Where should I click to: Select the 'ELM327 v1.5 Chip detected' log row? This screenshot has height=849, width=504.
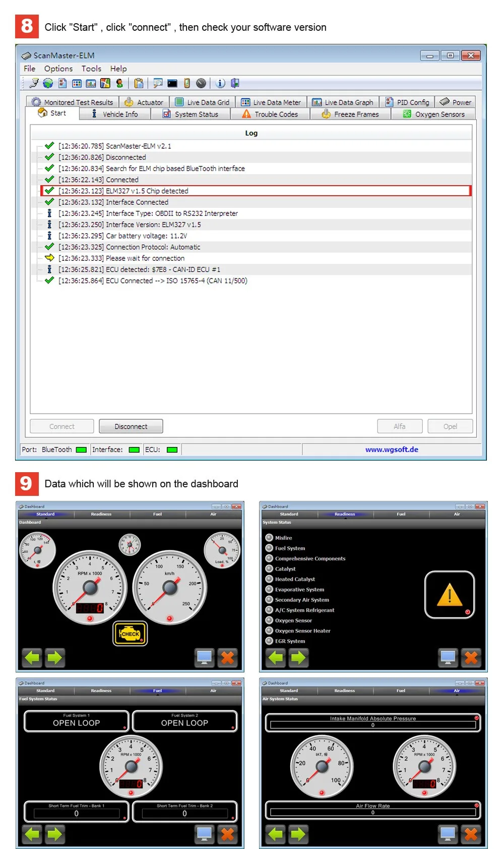point(256,191)
